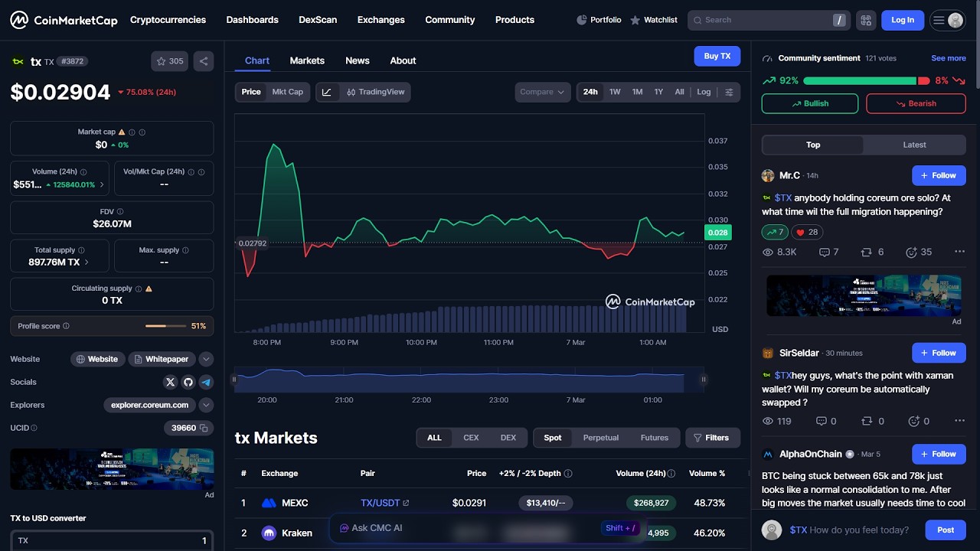
Task: Share tx page via share icon
Action: [x=204, y=61]
